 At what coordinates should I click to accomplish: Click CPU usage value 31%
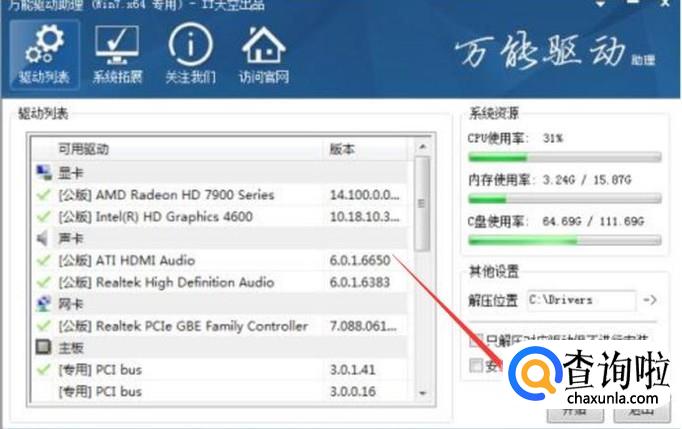[x=553, y=138]
